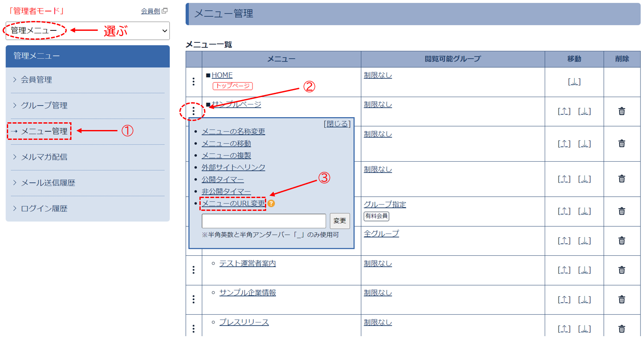The height and width of the screenshot is (340, 644).
Task: Delete サンプル企業情報 with trash icon
Action: [622, 299]
